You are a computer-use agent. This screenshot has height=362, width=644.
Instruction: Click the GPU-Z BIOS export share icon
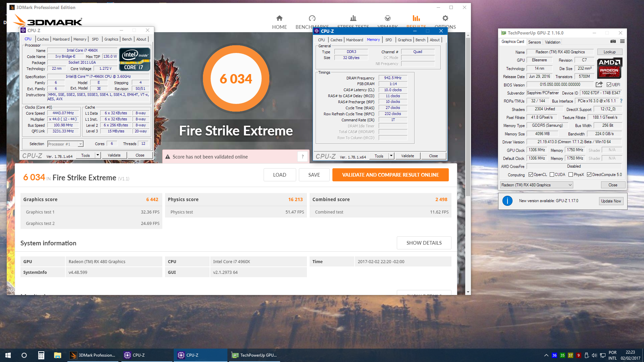coord(599,84)
